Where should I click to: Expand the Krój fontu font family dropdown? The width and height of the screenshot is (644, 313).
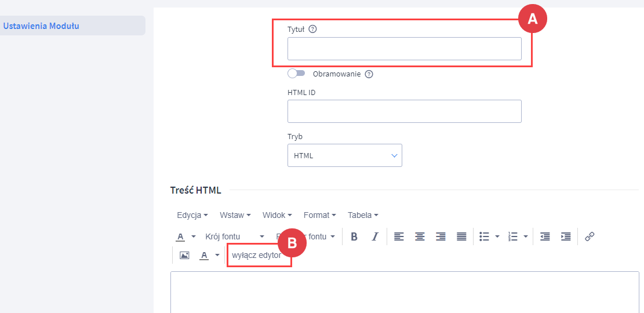235,236
